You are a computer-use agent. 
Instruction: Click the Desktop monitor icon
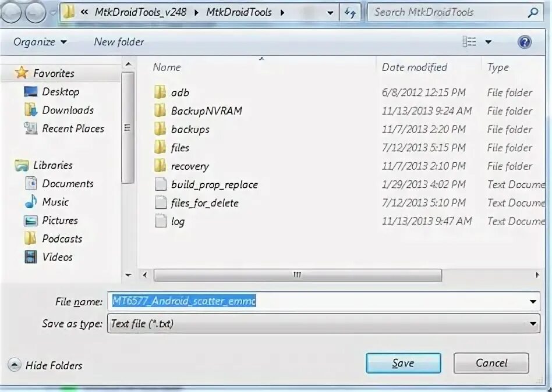[31, 91]
